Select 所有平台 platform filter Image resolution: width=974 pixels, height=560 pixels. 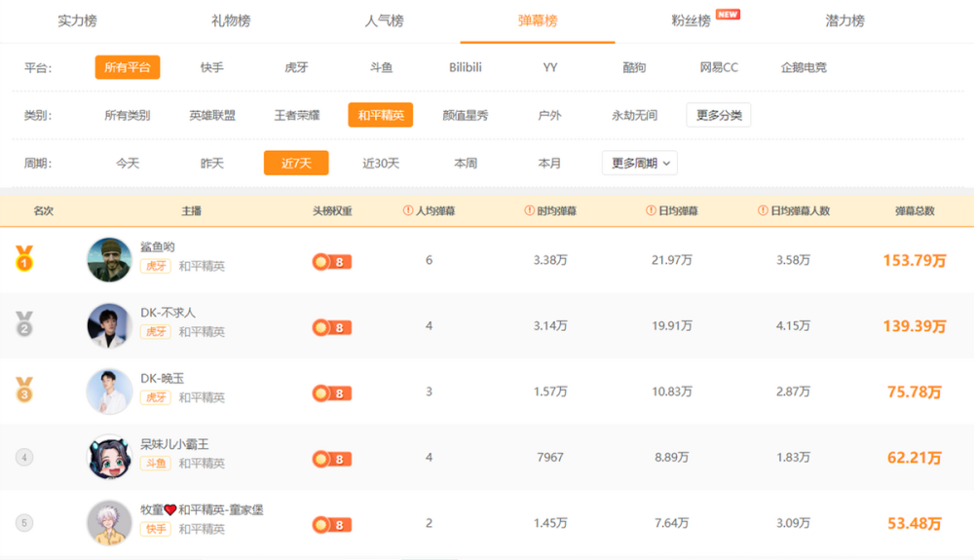tap(128, 67)
